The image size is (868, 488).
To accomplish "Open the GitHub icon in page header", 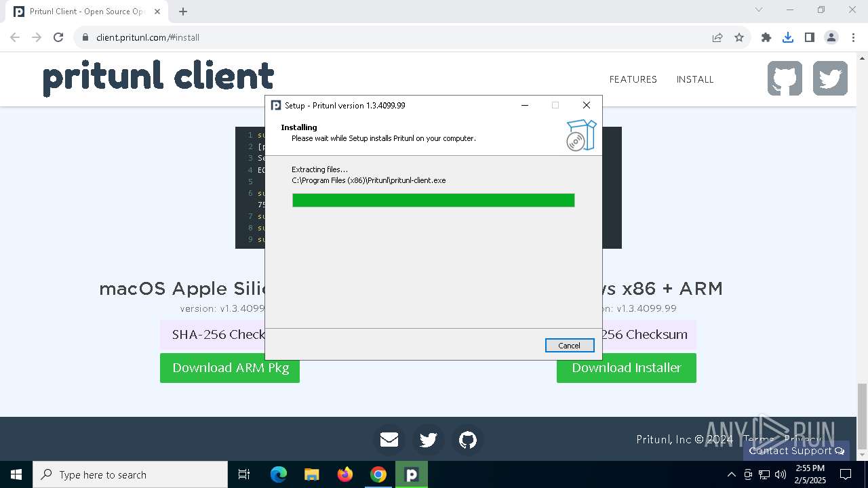I will click(785, 79).
